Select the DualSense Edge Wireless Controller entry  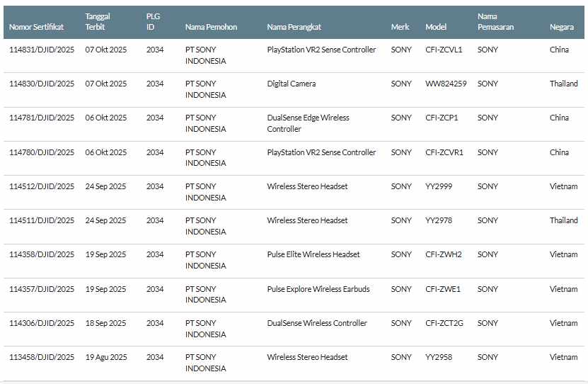click(308, 123)
